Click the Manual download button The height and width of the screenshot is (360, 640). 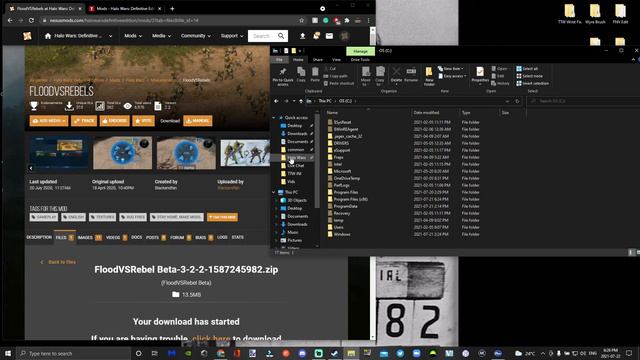click(x=198, y=121)
